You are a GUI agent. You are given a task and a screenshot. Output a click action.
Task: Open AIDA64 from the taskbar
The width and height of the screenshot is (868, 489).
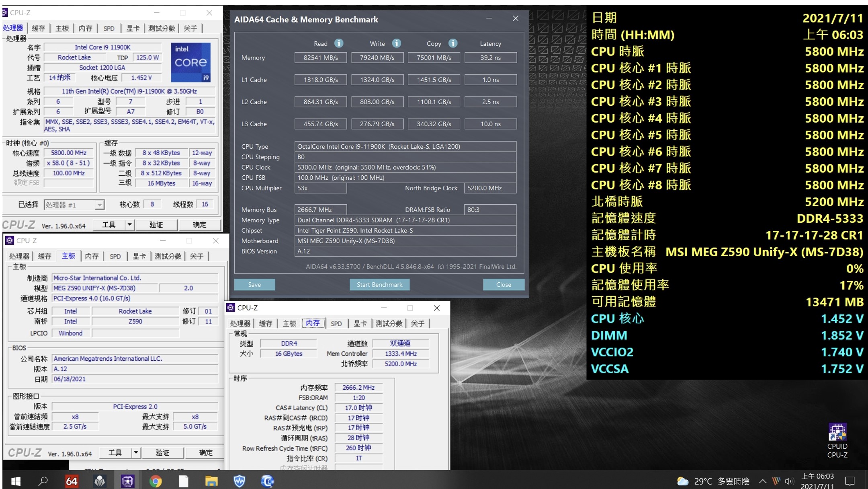(72, 481)
